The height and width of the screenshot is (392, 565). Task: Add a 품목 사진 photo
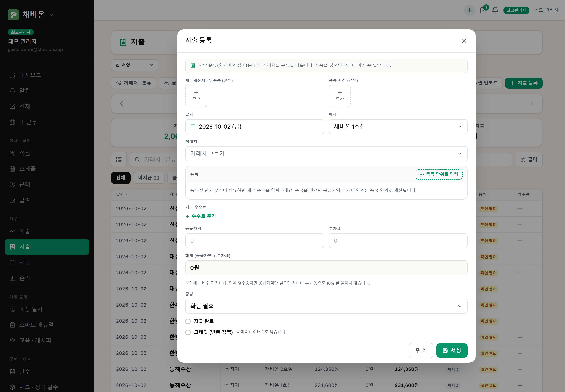[x=340, y=96]
